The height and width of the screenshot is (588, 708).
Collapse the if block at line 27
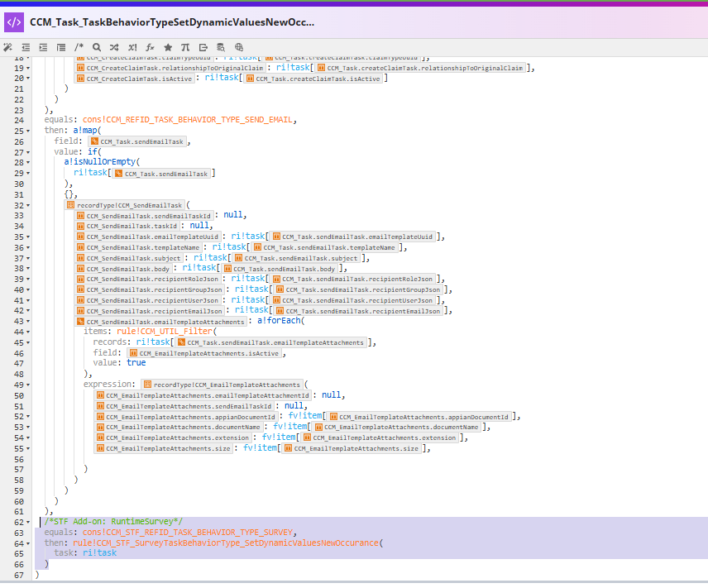[x=28, y=153]
